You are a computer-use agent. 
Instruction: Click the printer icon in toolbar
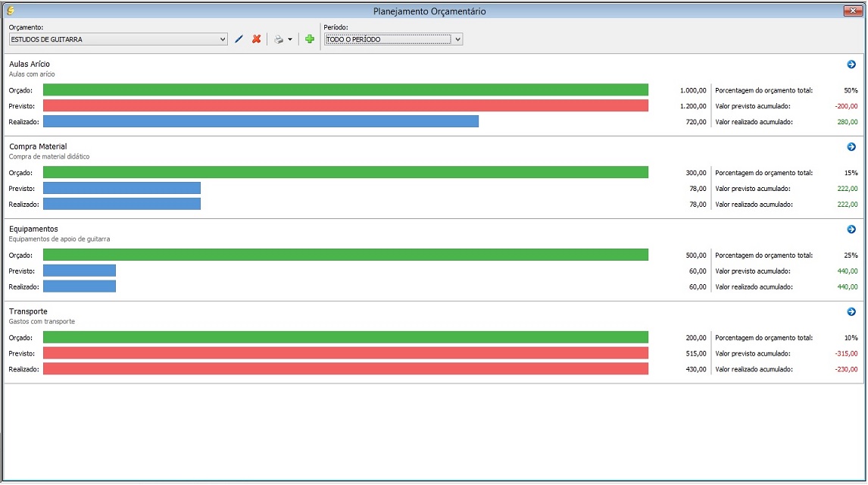click(279, 39)
